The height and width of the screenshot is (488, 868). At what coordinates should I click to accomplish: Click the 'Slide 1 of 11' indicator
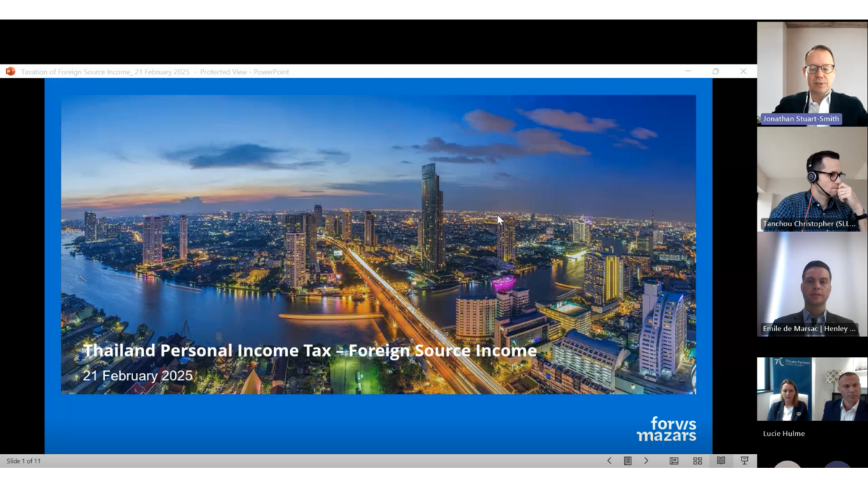(x=24, y=461)
